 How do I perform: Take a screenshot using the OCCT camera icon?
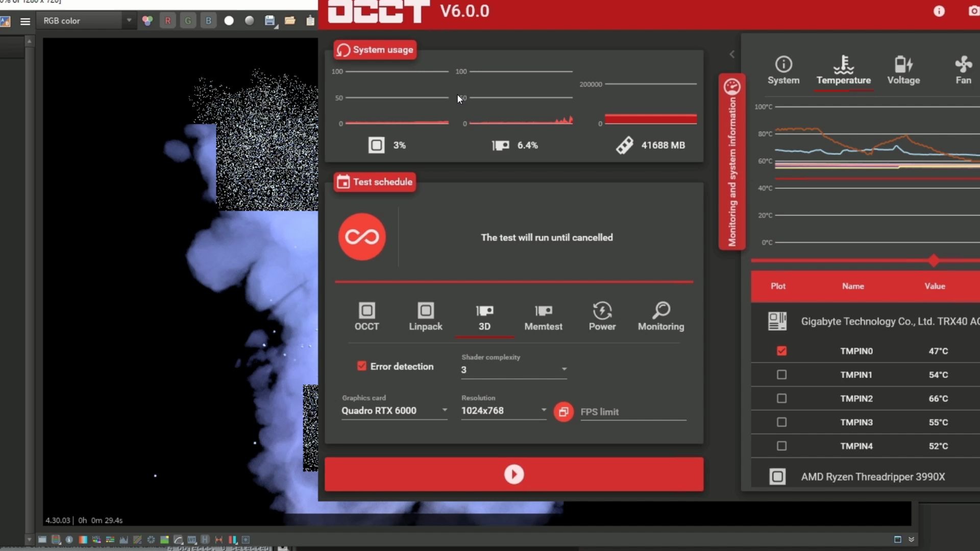[974, 11]
